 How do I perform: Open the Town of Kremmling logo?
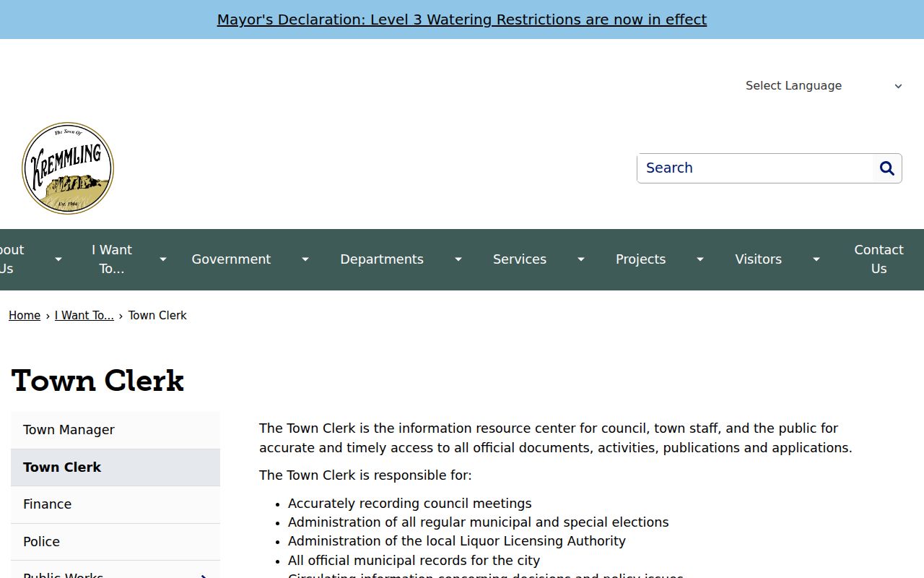68,168
